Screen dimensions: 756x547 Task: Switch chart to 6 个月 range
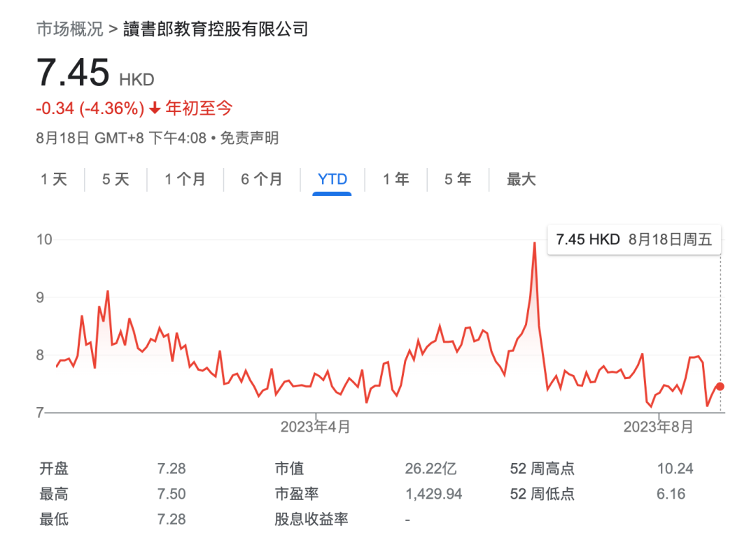[x=262, y=179]
